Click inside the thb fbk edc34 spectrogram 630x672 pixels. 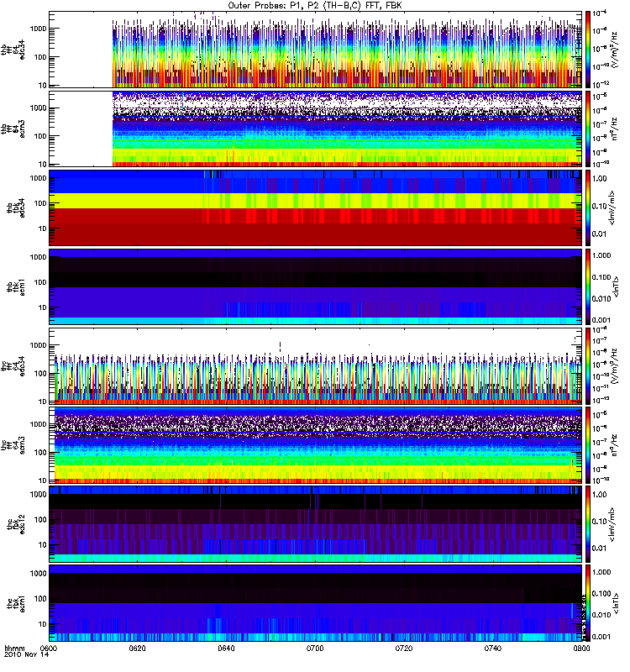point(316,207)
